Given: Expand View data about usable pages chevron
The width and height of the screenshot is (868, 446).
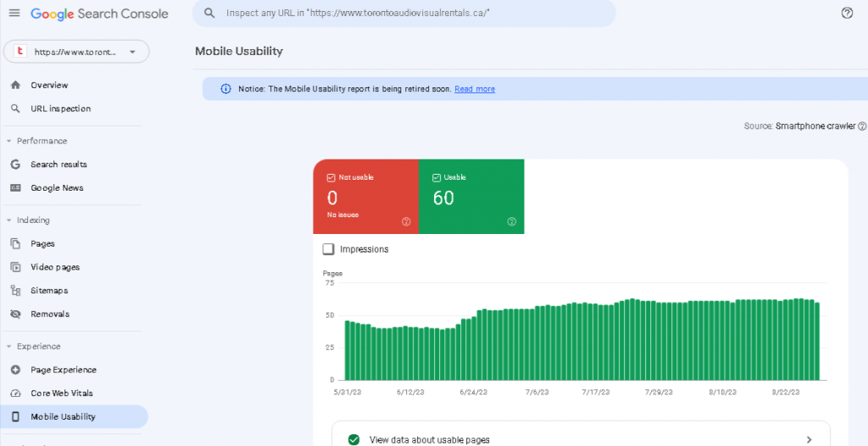Looking at the screenshot, I should tap(810, 440).
